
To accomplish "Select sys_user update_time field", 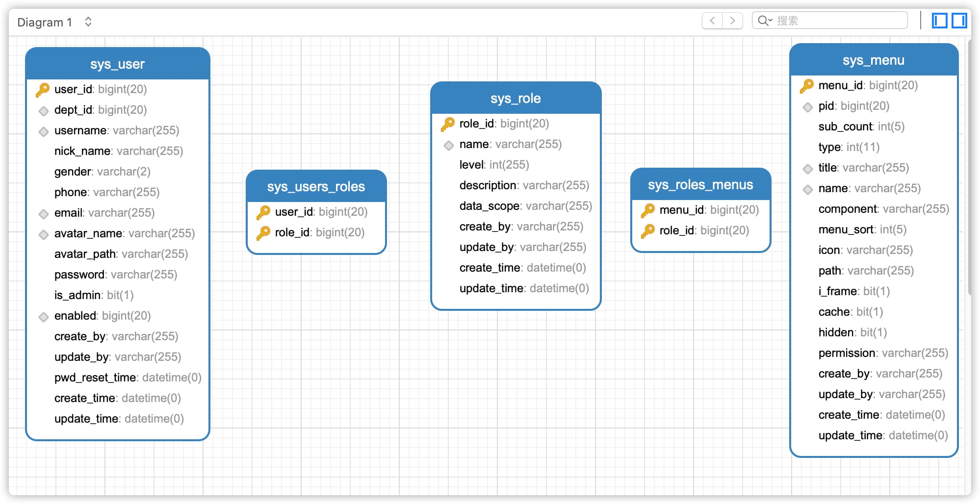I will (119, 419).
